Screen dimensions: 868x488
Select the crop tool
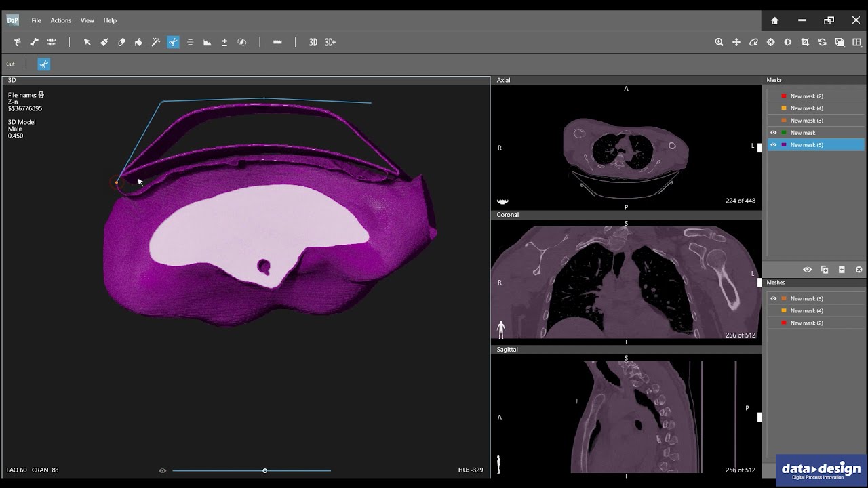(x=805, y=42)
